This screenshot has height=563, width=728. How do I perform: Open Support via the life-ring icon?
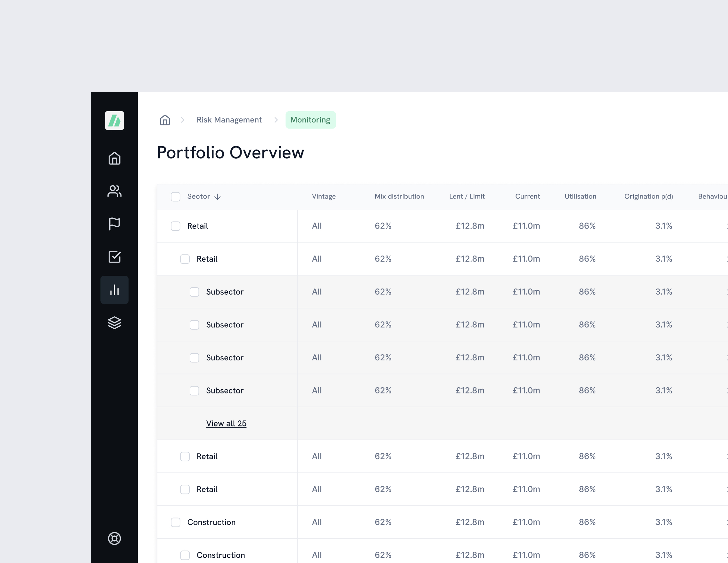[x=114, y=538]
